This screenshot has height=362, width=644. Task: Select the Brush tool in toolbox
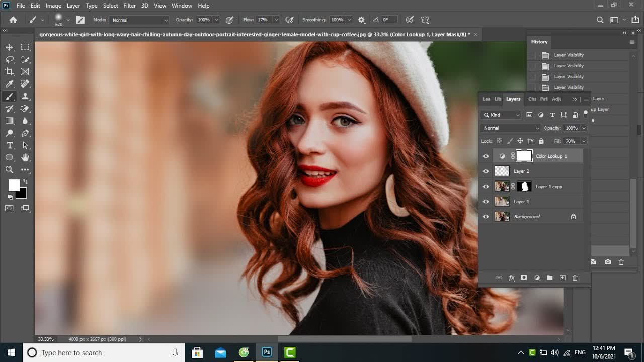point(9,97)
